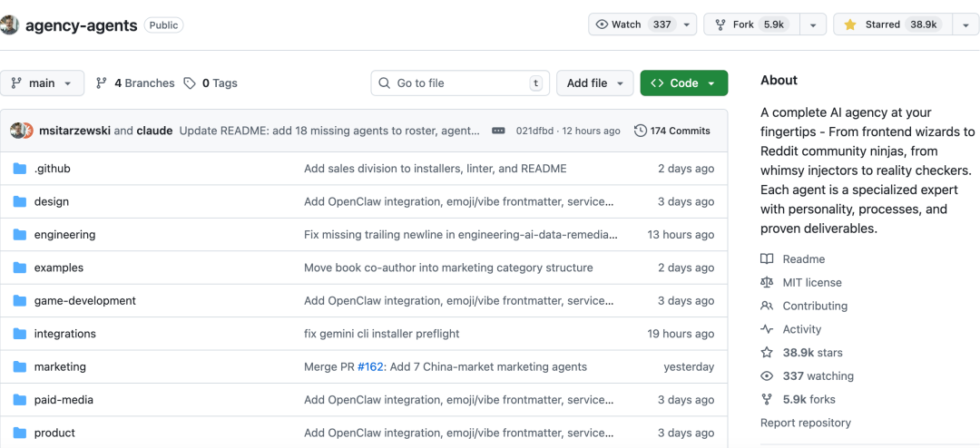Screen dimensions: 980x448
Task: Click the pulse icon beside Activity
Action: coord(767,329)
